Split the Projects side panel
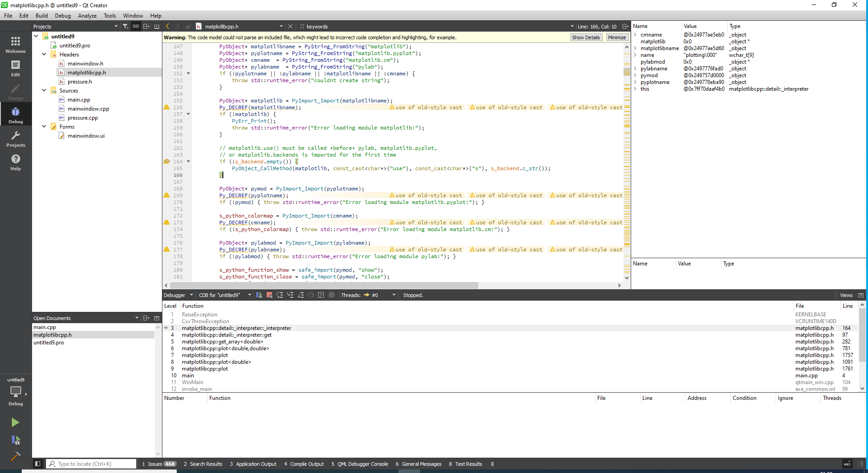868x473 pixels. pyautogui.click(x=146, y=27)
